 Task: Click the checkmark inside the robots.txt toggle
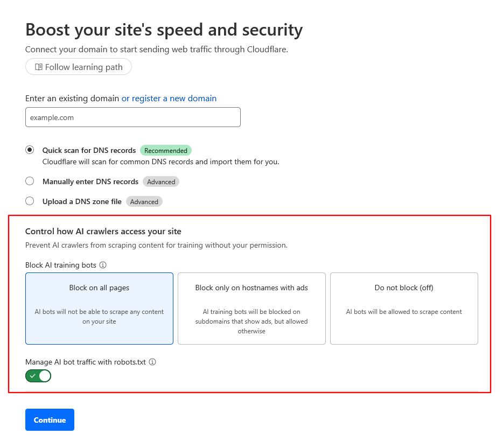34,376
